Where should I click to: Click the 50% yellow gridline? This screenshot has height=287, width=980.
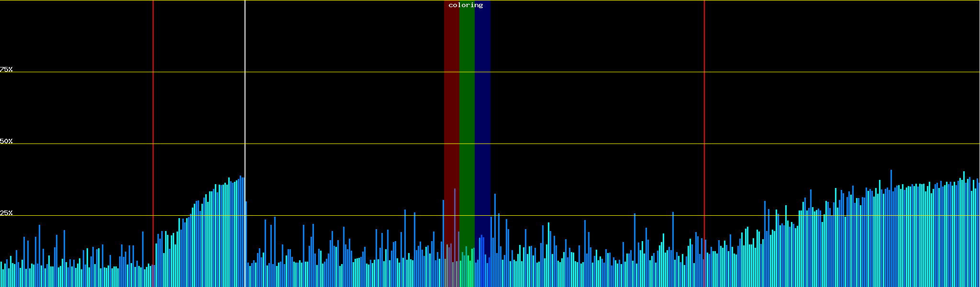(x=574, y=144)
